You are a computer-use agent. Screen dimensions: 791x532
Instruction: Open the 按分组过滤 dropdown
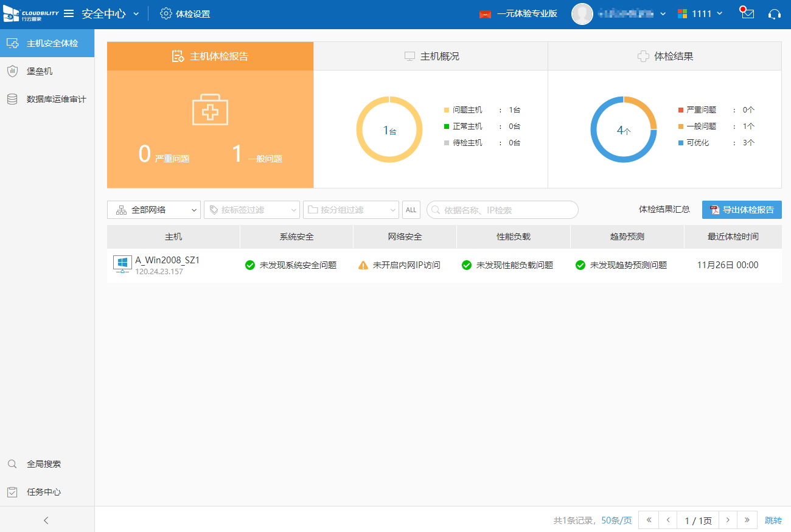click(x=350, y=210)
